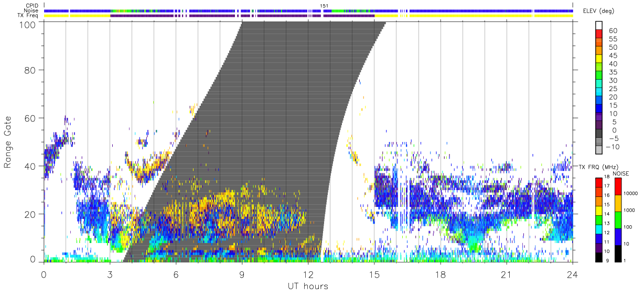Click the '20' tick on the Range Gate axis
The width and height of the screenshot is (644, 297).
pyautogui.click(x=30, y=214)
